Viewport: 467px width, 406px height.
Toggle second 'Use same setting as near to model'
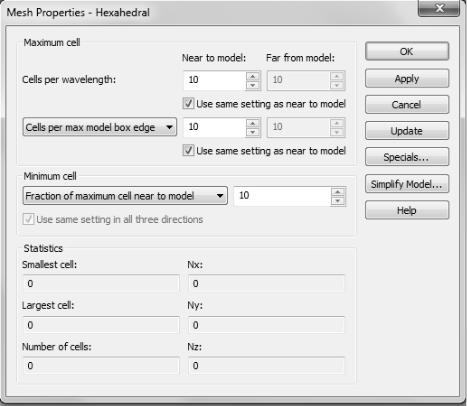[188, 150]
